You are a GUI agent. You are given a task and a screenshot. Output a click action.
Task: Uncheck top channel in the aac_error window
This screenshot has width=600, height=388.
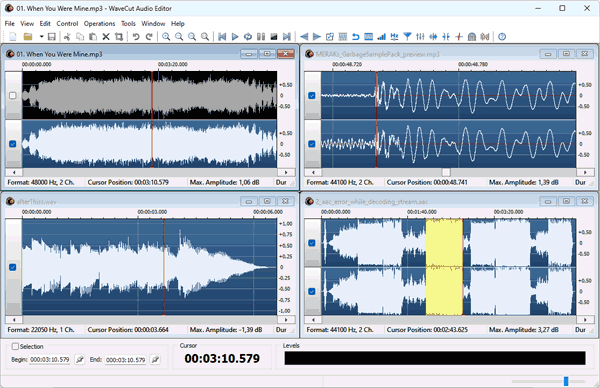click(312, 243)
